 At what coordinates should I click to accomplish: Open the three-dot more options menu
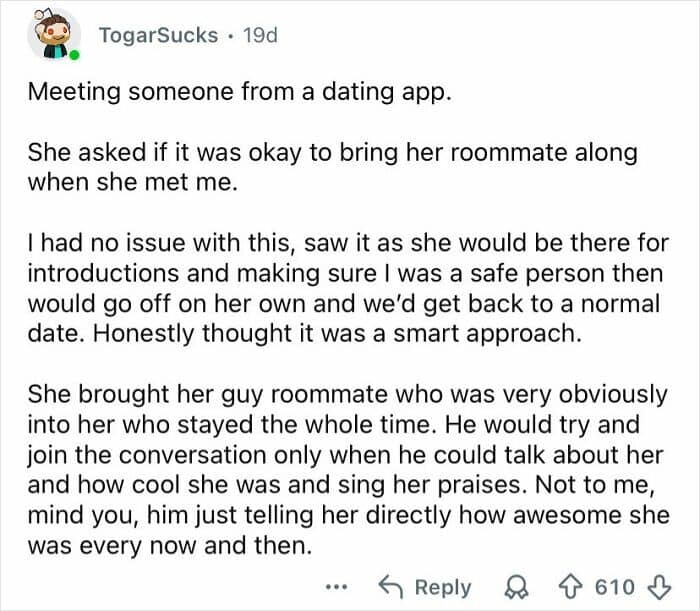(x=339, y=587)
